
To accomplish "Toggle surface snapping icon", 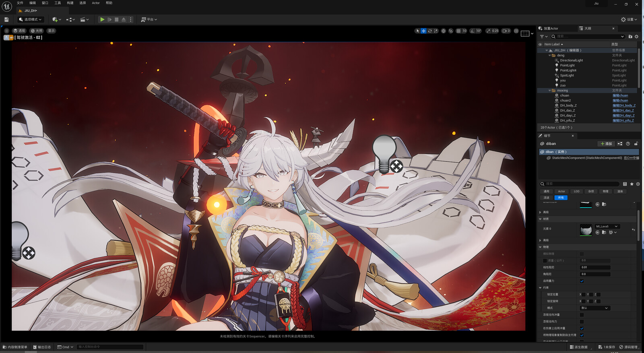I will pos(451,31).
